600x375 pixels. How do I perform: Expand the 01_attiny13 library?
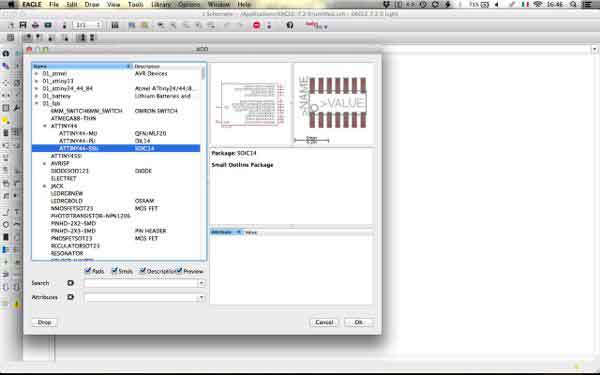click(x=36, y=81)
